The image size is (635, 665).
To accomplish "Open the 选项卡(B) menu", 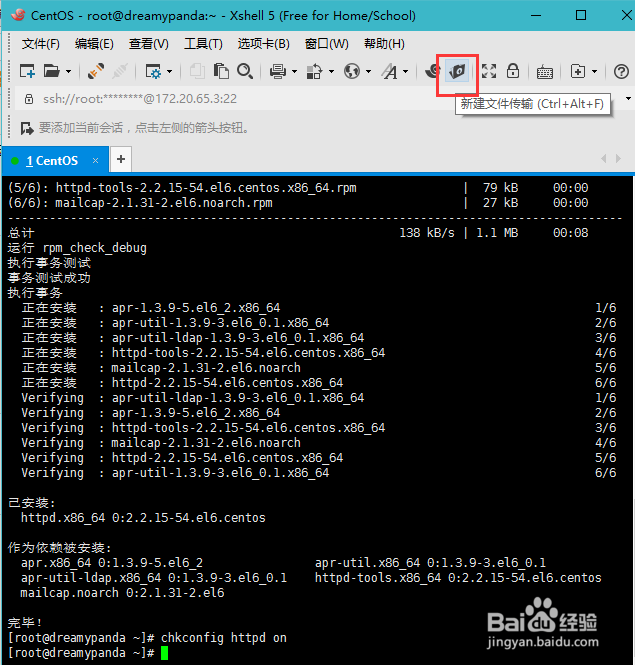I will point(263,44).
